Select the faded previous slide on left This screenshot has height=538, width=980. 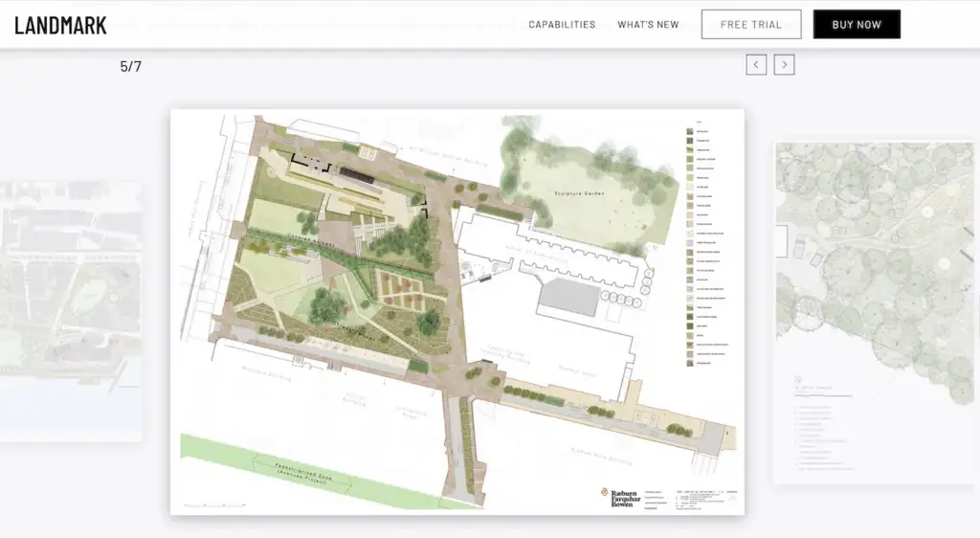click(71, 312)
